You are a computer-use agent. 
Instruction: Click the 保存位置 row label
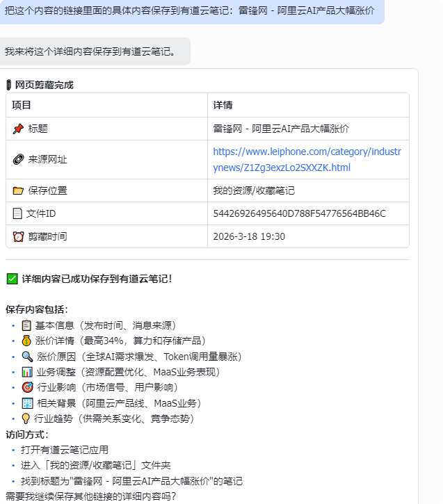coord(47,190)
